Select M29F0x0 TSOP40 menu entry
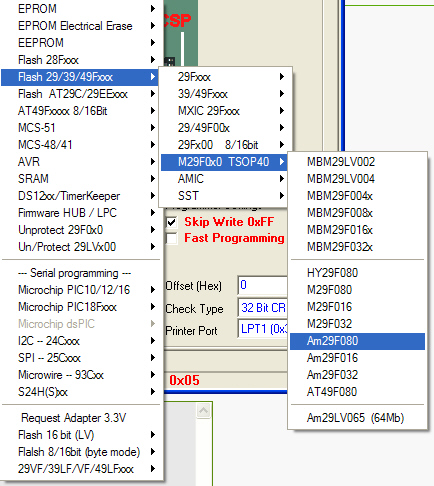Viewport: 434px width, 486px height. [224, 162]
